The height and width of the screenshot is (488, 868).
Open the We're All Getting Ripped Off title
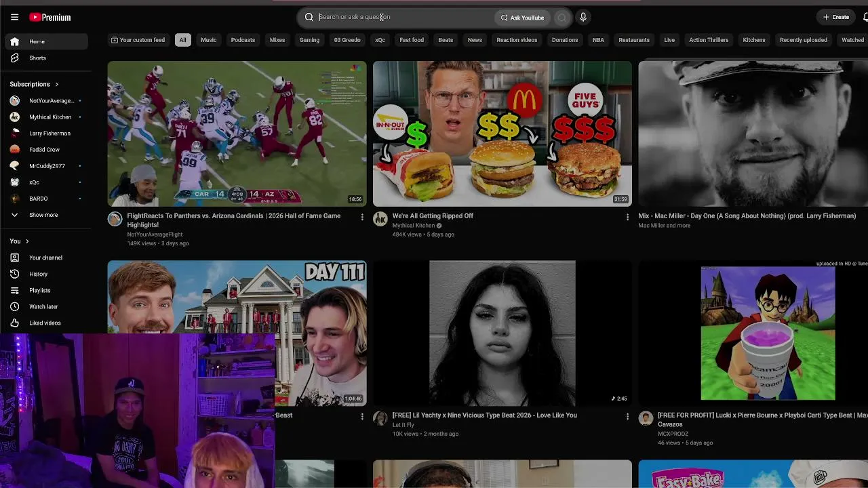[433, 216]
